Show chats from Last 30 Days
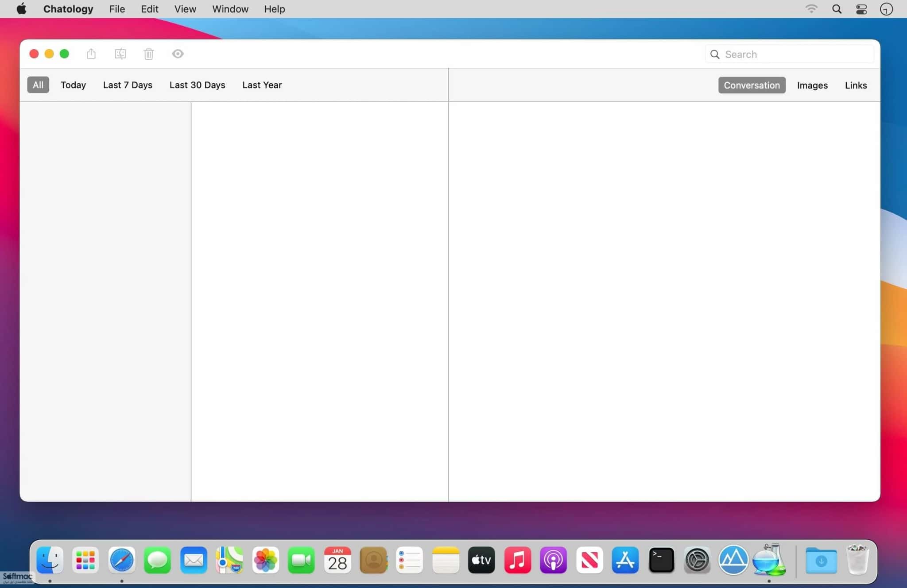 pyautogui.click(x=197, y=85)
